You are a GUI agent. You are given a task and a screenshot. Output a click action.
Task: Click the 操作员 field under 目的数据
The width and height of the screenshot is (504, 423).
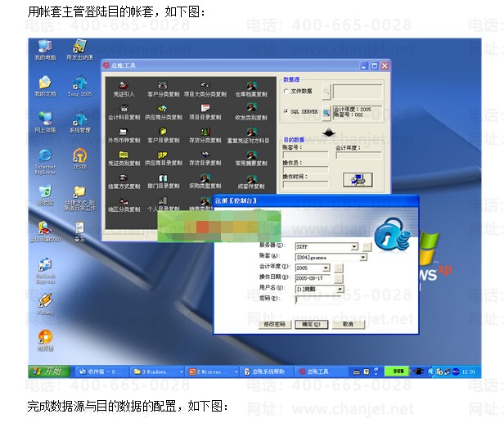click(x=305, y=170)
